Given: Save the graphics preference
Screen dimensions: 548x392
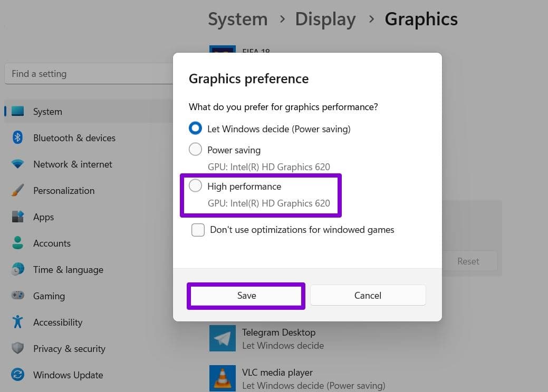Looking at the screenshot, I should click(x=246, y=296).
